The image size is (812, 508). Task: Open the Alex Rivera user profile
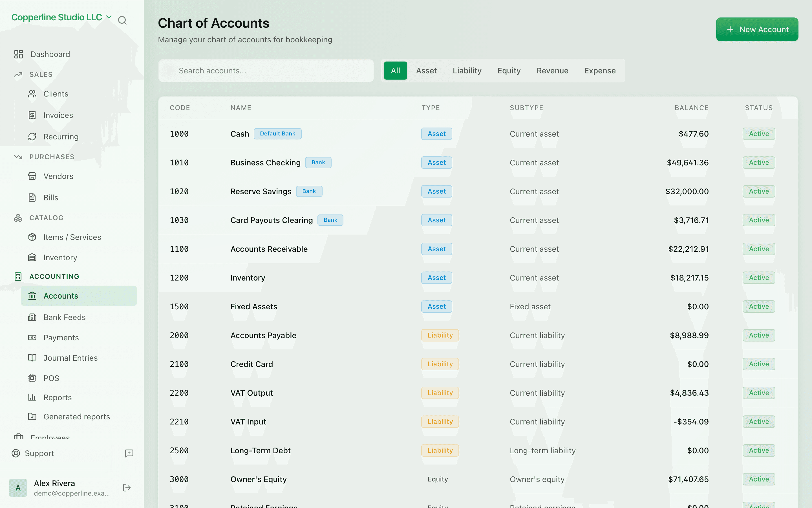[x=60, y=487]
